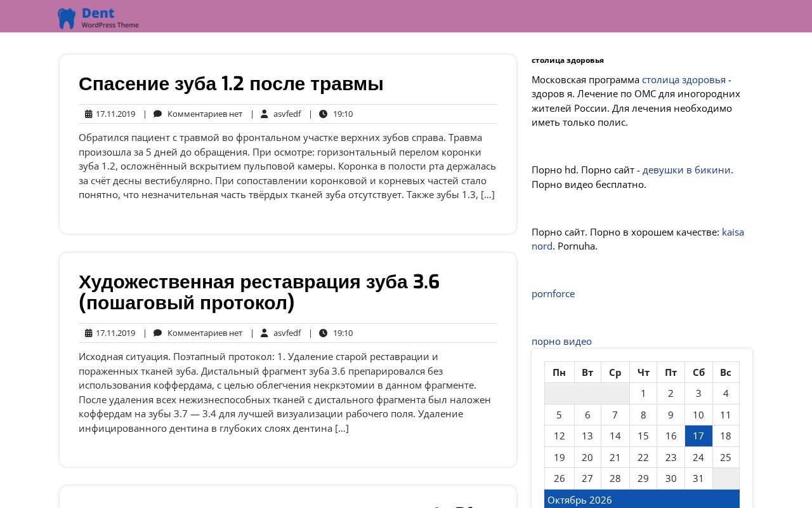Open post 'Спасение зуба 1.2 после травмы'

point(231,84)
